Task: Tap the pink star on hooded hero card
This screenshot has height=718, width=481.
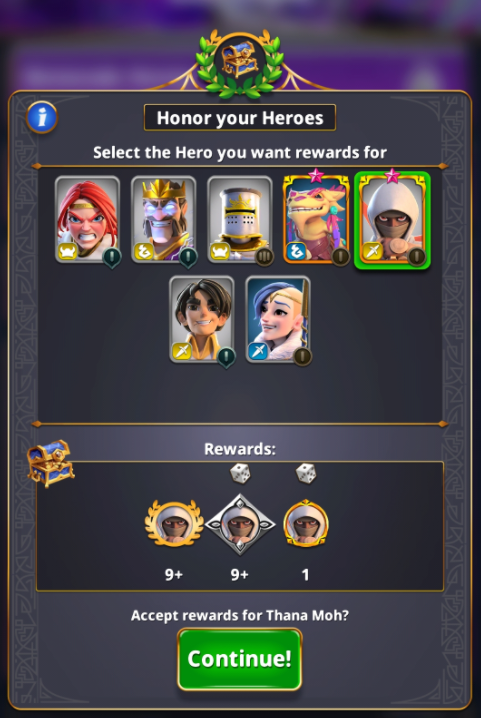Action: pos(392,175)
